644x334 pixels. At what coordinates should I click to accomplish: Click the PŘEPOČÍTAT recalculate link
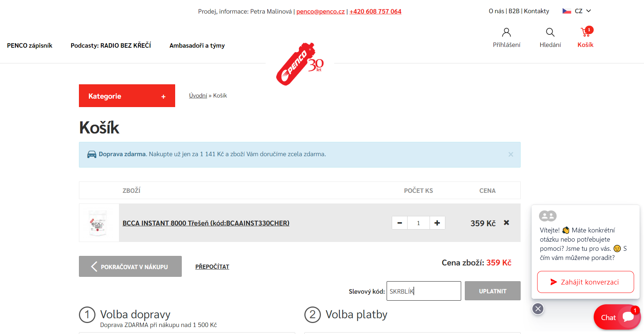[x=212, y=267]
